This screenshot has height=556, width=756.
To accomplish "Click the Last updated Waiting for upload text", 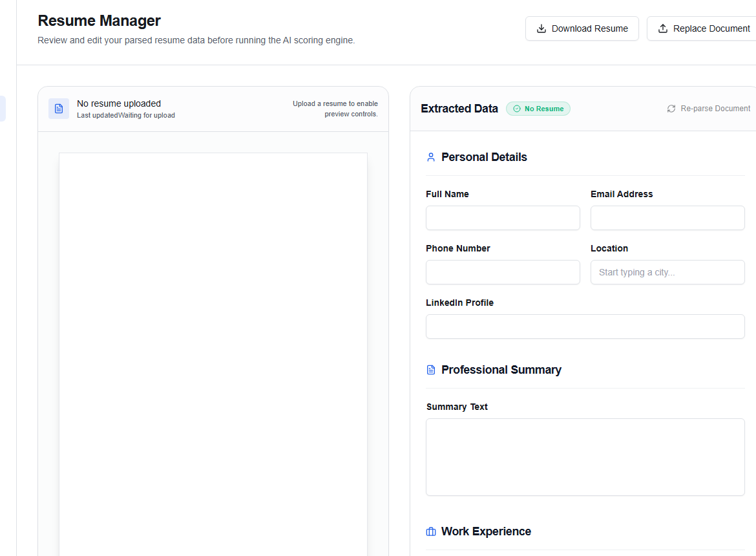I will (126, 115).
